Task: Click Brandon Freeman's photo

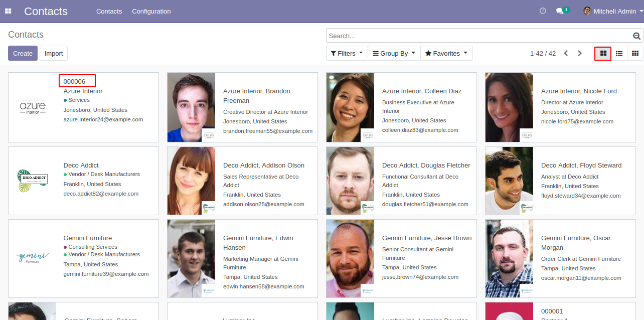Action: click(191, 107)
